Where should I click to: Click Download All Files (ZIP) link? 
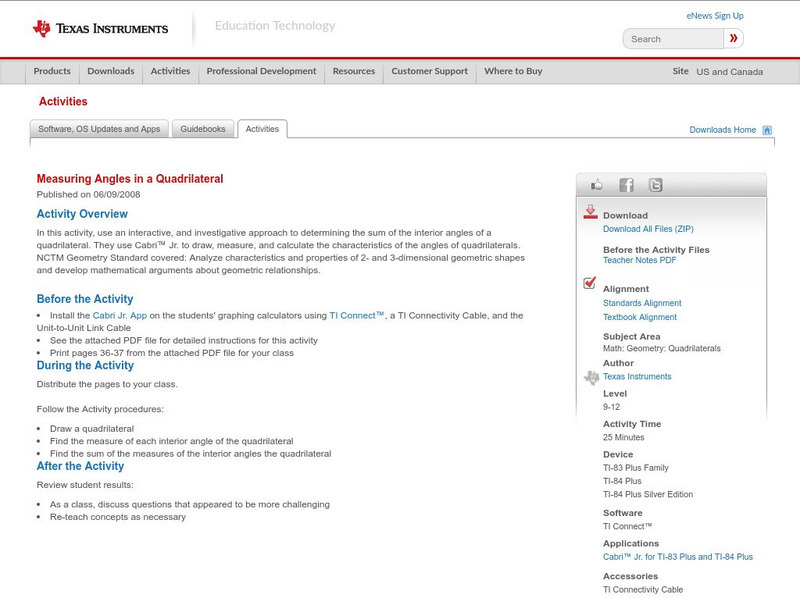pos(648,229)
